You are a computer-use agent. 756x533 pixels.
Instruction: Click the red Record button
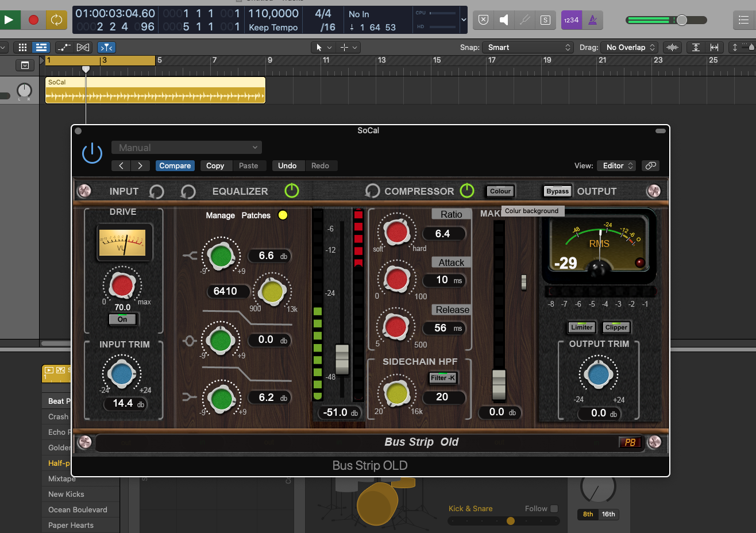click(33, 20)
